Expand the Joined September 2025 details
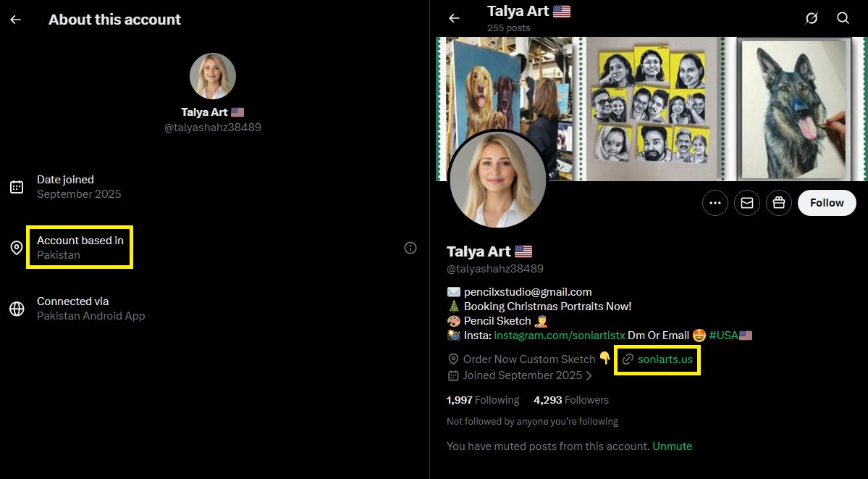Screen dimensions: 868x479 click(x=523, y=375)
